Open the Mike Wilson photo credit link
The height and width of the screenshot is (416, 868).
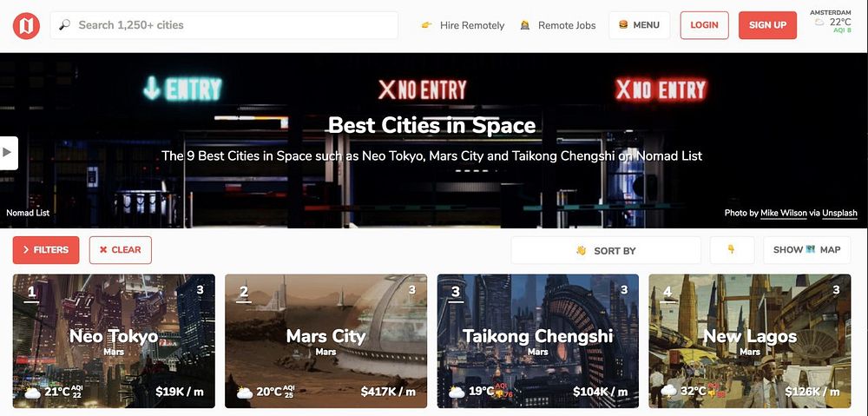click(x=783, y=213)
